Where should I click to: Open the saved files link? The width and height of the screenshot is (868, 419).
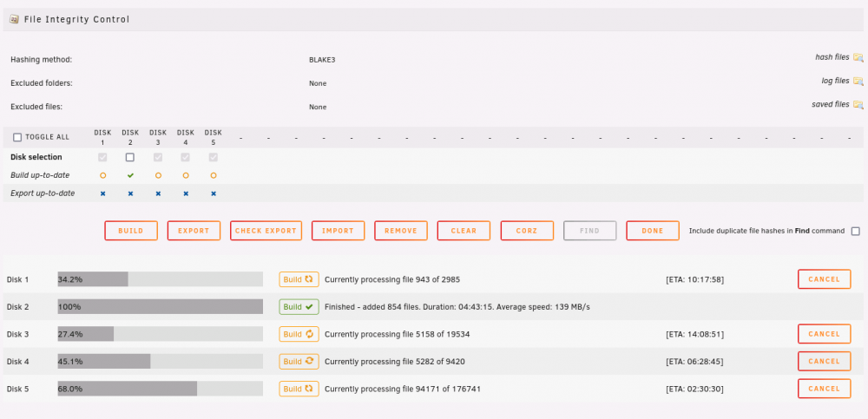pyautogui.click(x=831, y=104)
